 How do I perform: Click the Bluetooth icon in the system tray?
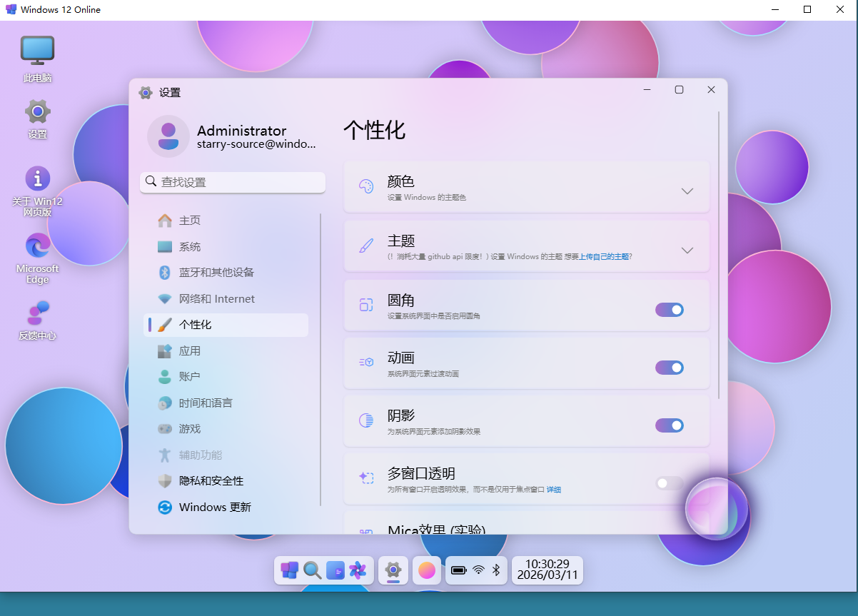pos(497,570)
